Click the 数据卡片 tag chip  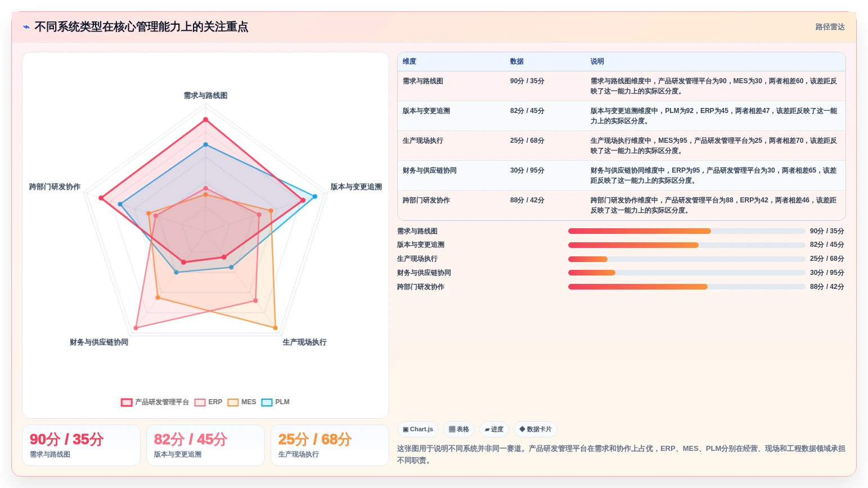coord(535,429)
